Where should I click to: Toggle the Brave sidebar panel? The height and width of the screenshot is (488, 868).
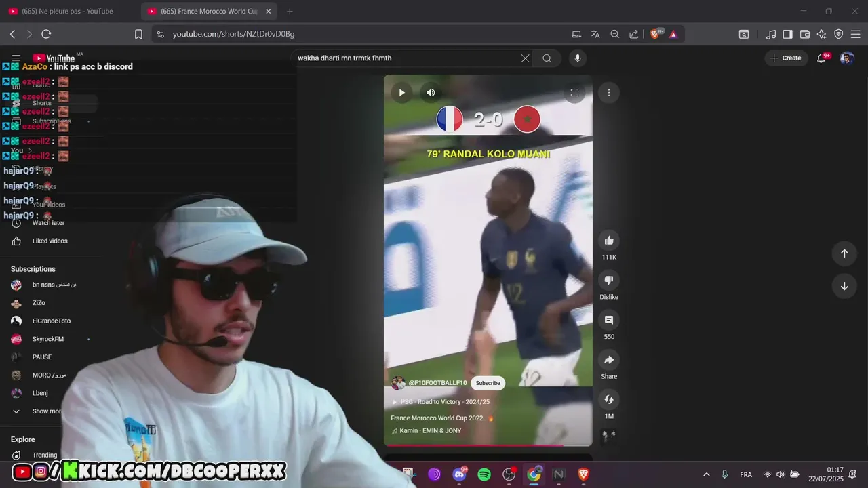point(787,34)
